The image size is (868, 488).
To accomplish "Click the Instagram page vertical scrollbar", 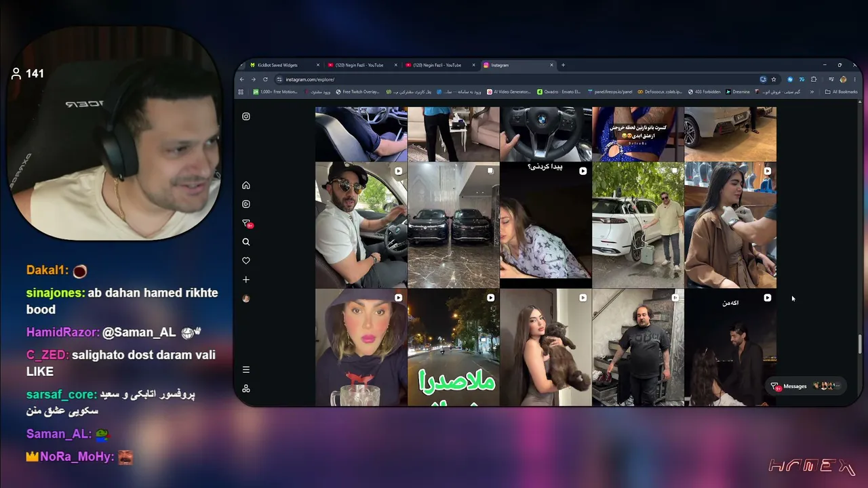I will tap(860, 344).
